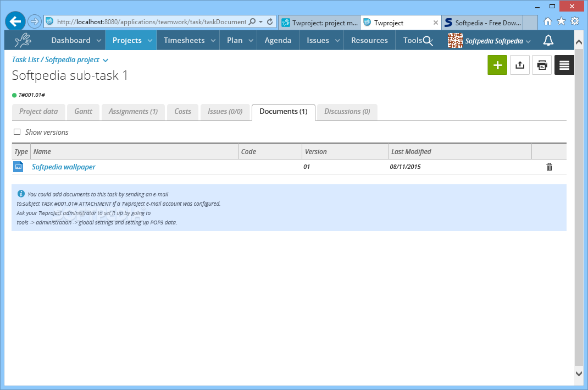Click the address bar search magnifier icon
This screenshot has height=390, width=588.
[x=252, y=22]
